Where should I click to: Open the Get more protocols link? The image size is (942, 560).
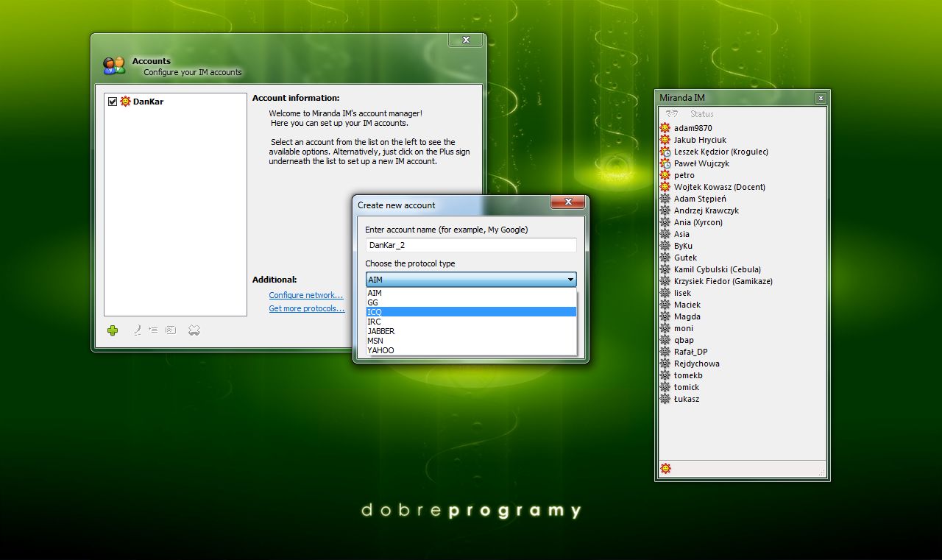coord(307,308)
